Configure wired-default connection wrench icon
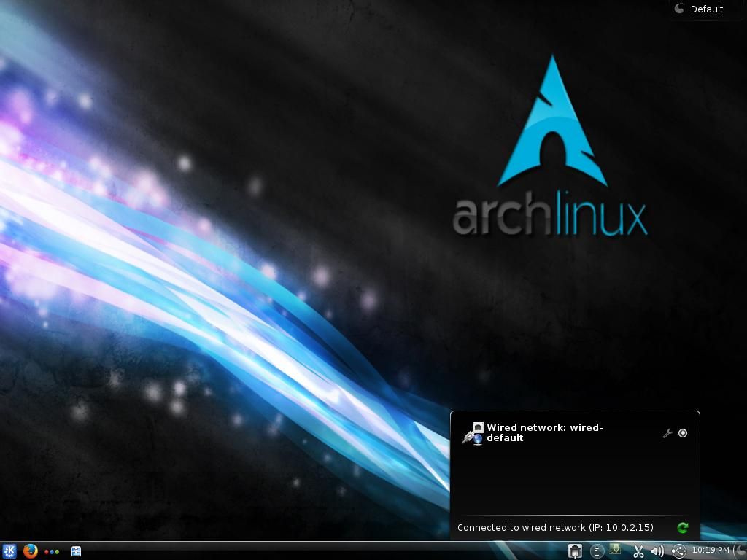 667,433
